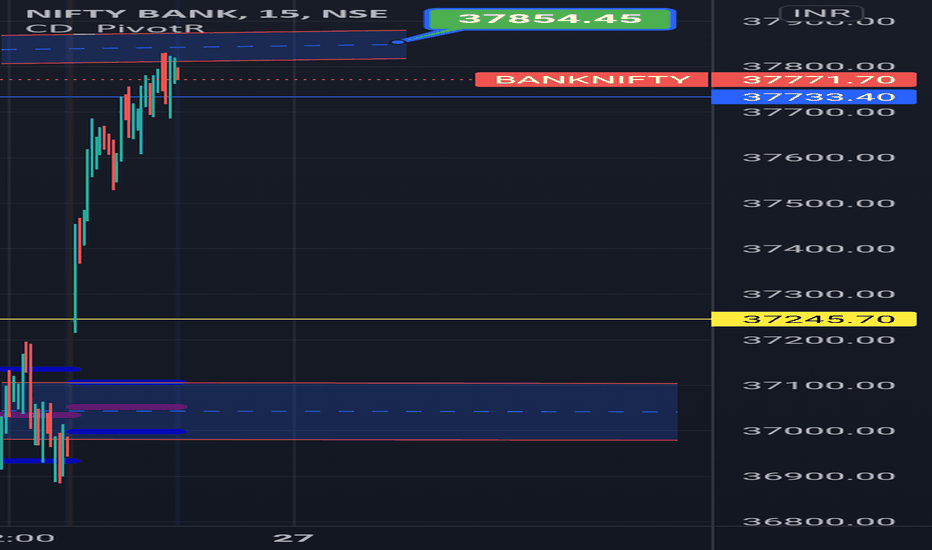Select the yellow 37245.70 price tag
932x550 pixels.
click(814, 319)
